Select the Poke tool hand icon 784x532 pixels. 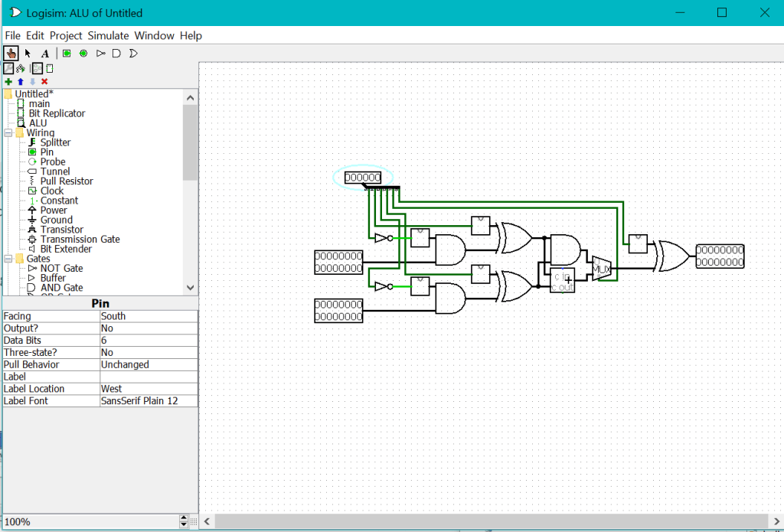coord(11,54)
